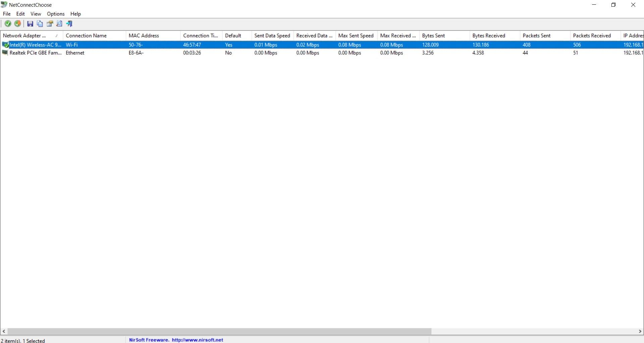Open the View menu
Screen dimensions: 644x343
click(36, 14)
